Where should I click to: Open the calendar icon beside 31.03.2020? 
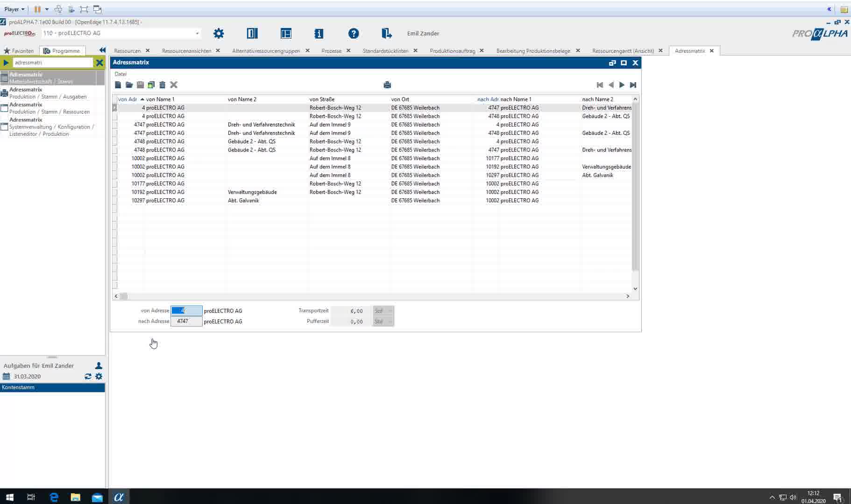(x=6, y=376)
